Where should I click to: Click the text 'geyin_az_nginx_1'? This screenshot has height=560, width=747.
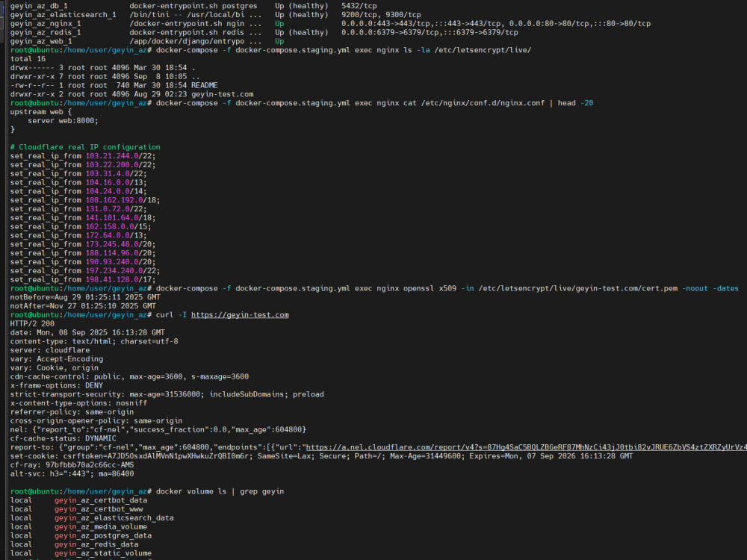click(x=46, y=24)
